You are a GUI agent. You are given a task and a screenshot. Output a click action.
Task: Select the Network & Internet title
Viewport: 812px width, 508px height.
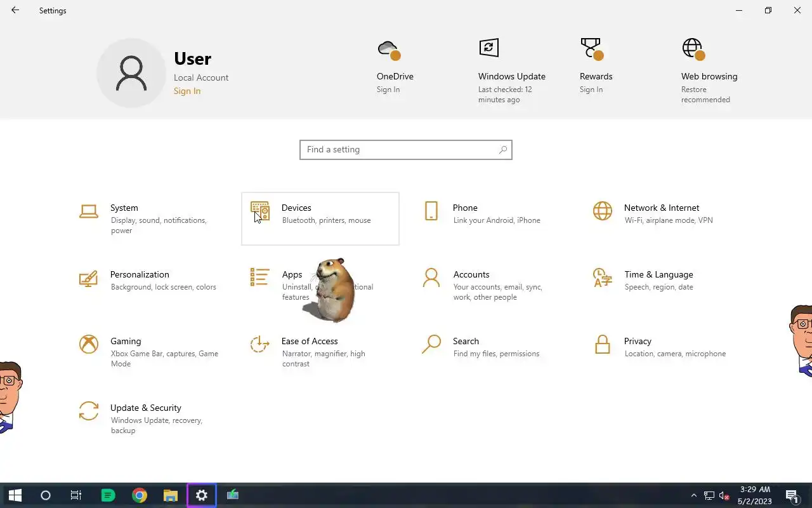coord(662,208)
